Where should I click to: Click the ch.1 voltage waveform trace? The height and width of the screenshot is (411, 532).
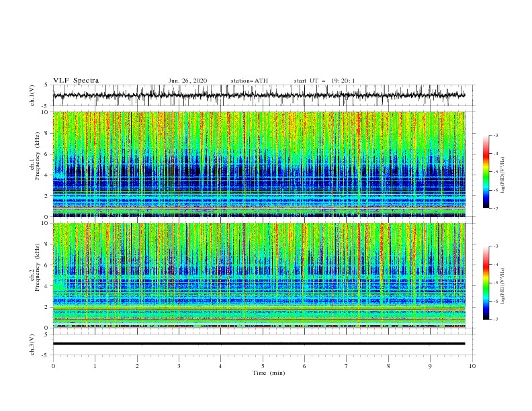coord(259,95)
